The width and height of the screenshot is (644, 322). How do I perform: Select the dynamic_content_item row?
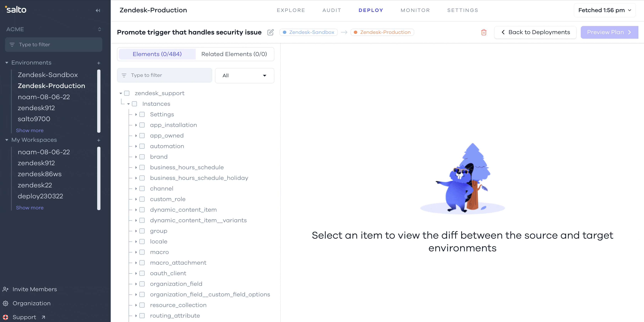coord(183,210)
